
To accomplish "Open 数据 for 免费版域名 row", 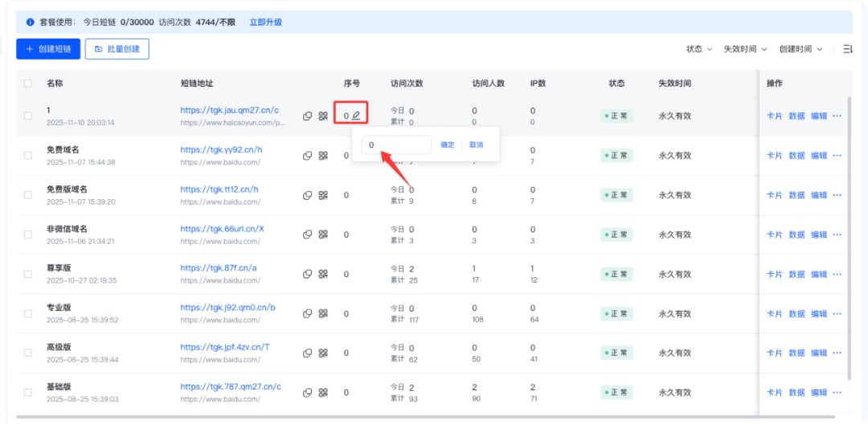I will click(796, 195).
